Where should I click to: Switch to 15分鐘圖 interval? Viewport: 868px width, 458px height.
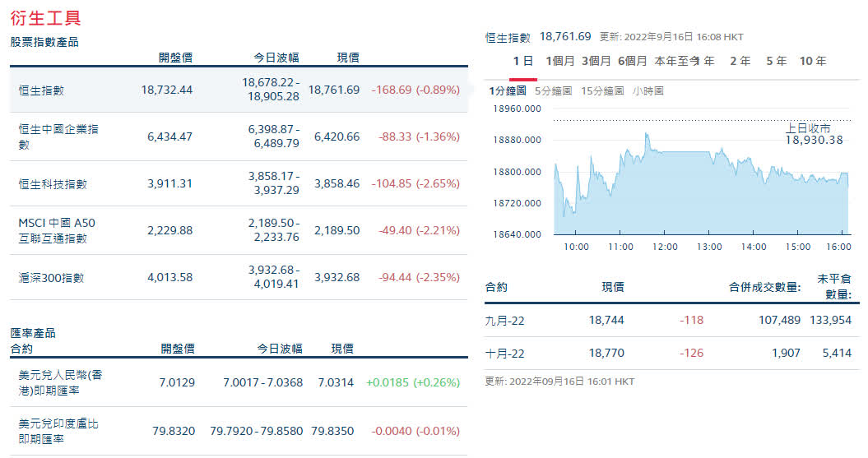pos(602,90)
